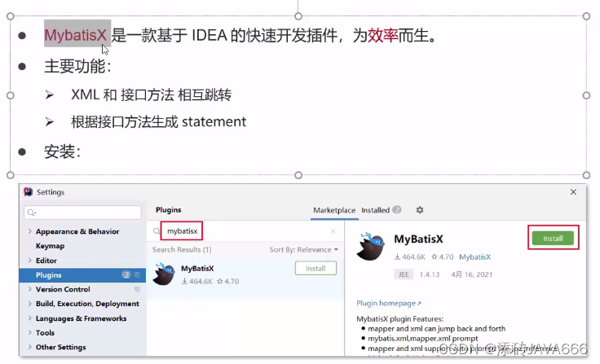Expand Appearance & Behavior section
Viewport: 600px width, 364px height.
29,231
